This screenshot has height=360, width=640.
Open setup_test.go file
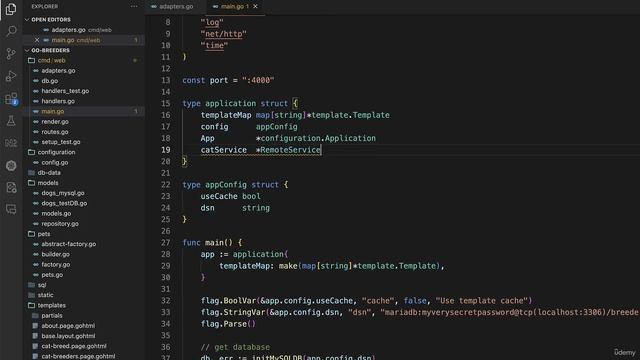click(x=61, y=142)
